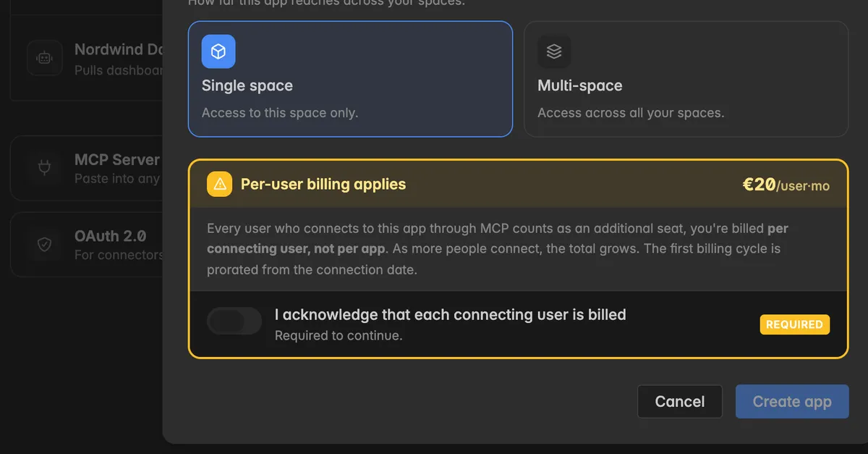Click the robot icon beside Nordwind
The width and height of the screenshot is (868, 454).
pos(45,58)
